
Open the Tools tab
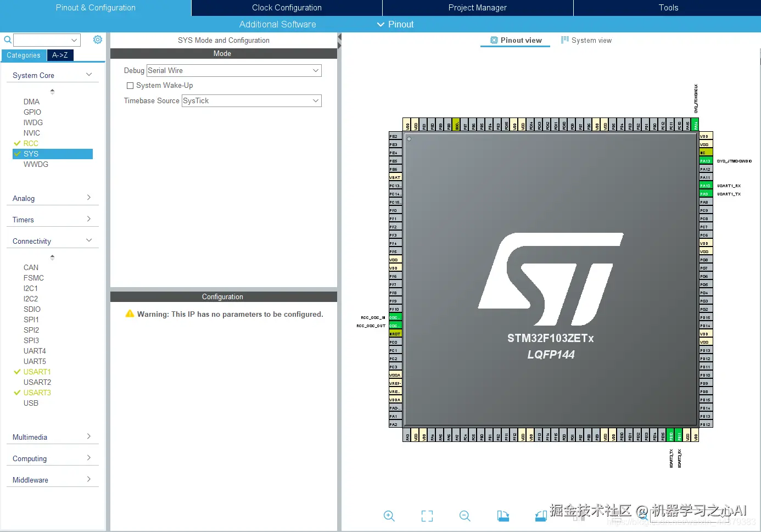[668, 8]
